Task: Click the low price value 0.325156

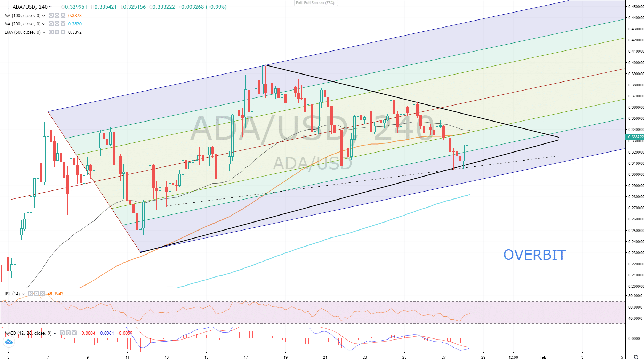Action: tap(135, 7)
